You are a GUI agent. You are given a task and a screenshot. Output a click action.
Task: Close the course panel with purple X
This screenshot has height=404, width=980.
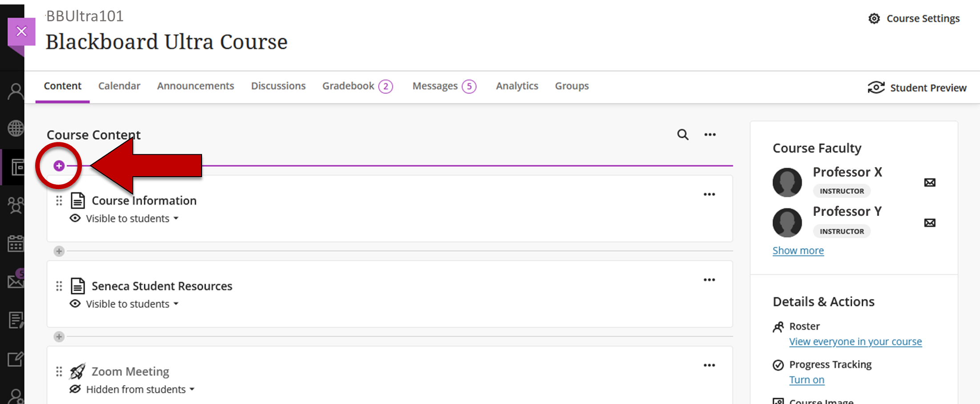(x=21, y=31)
